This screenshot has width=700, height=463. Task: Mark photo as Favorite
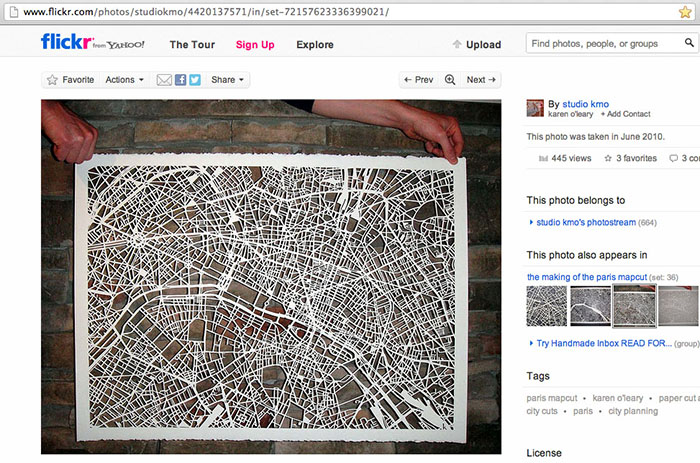[70, 80]
